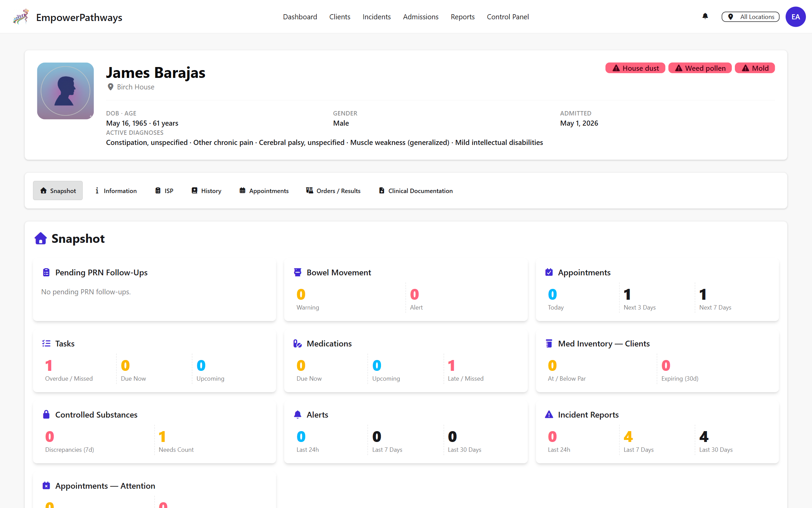Click Controlled Substances Needs Count value
This screenshot has height=508, width=812.
click(x=162, y=437)
